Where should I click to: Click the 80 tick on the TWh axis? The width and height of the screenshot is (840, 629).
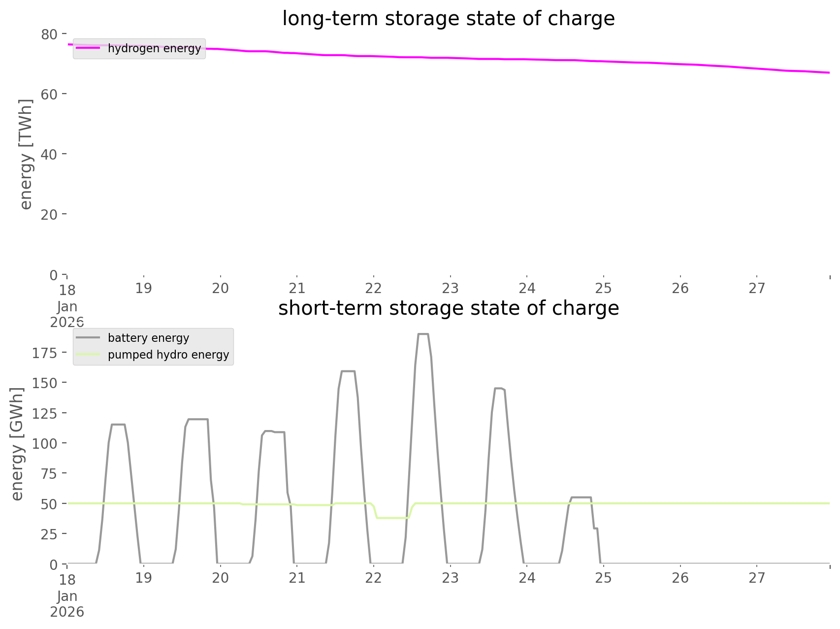(49, 34)
